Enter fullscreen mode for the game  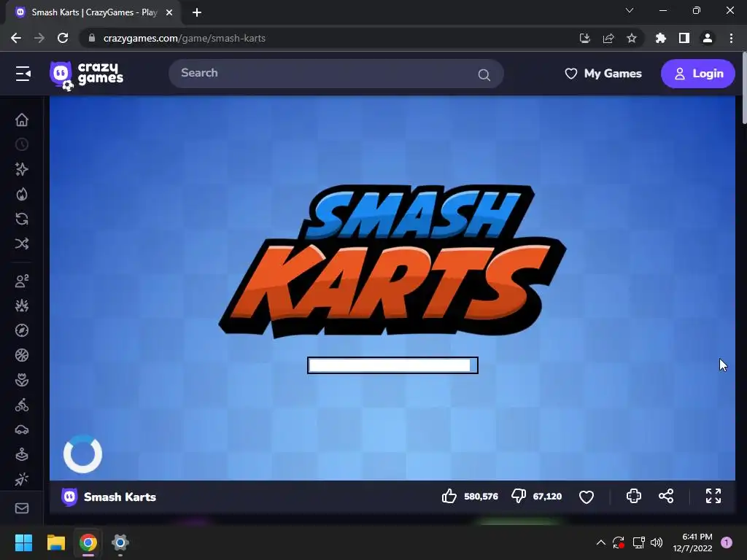pyautogui.click(x=713, y=496)
